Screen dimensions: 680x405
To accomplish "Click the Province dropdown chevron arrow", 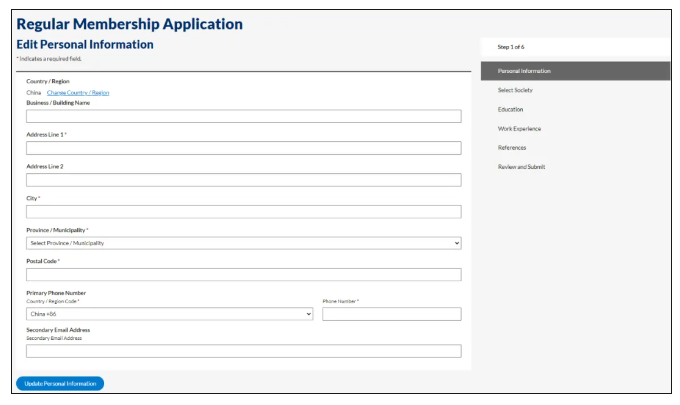I will tap(456, 243).
